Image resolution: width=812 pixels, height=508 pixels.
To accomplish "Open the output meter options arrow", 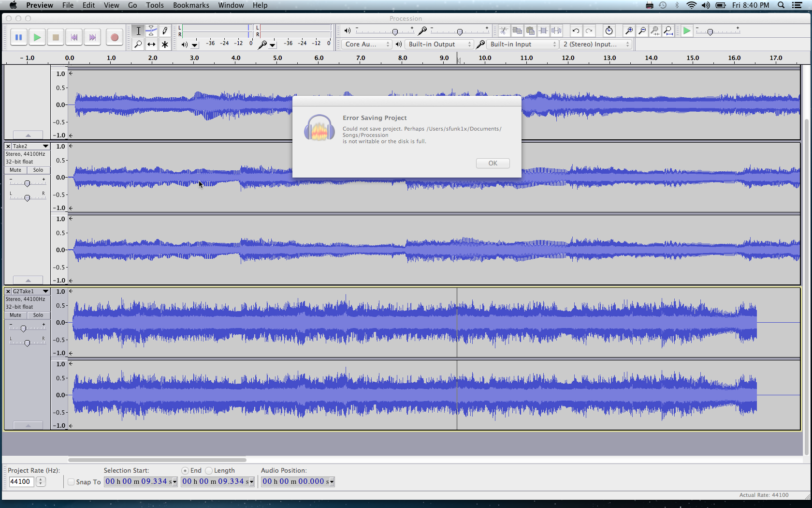I will tap(195, 45).
